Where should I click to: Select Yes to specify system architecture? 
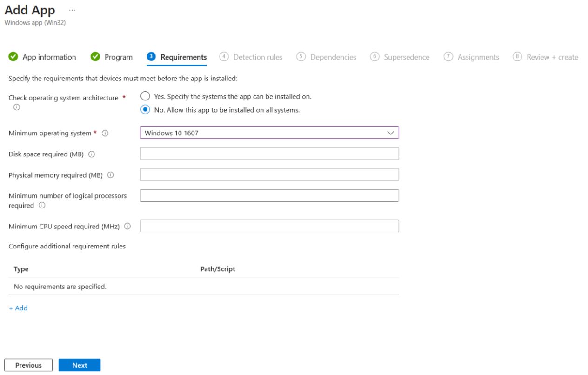tap(145, 96)
